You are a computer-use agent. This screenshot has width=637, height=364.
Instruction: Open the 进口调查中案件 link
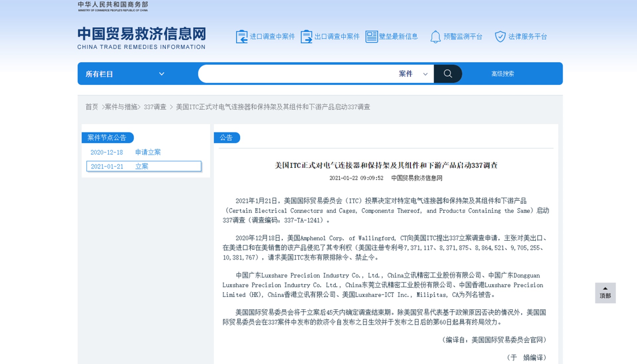(272, 36)
